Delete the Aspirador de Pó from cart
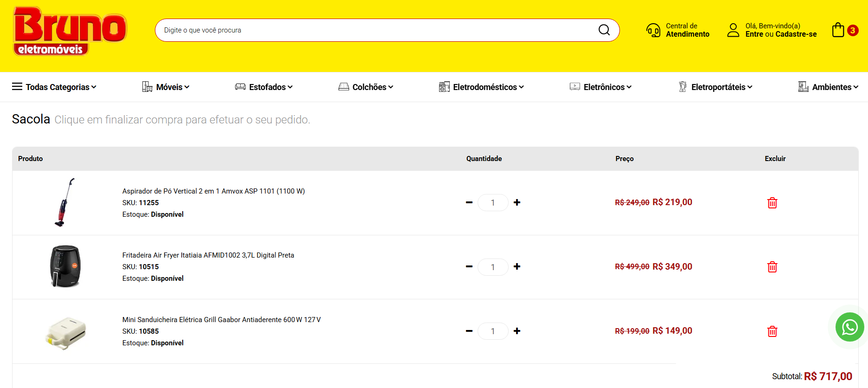This screenshot has width=868, height=388. (x=772, y=203)
